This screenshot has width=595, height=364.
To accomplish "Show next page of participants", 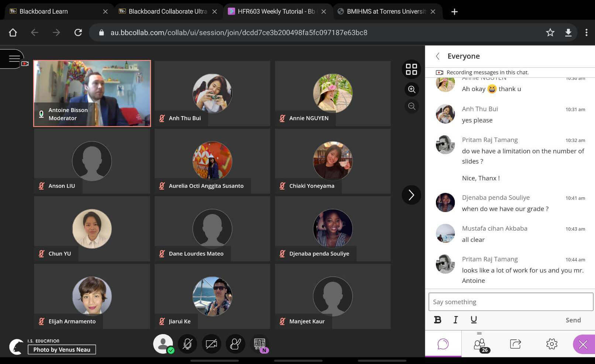I will 411,195.
